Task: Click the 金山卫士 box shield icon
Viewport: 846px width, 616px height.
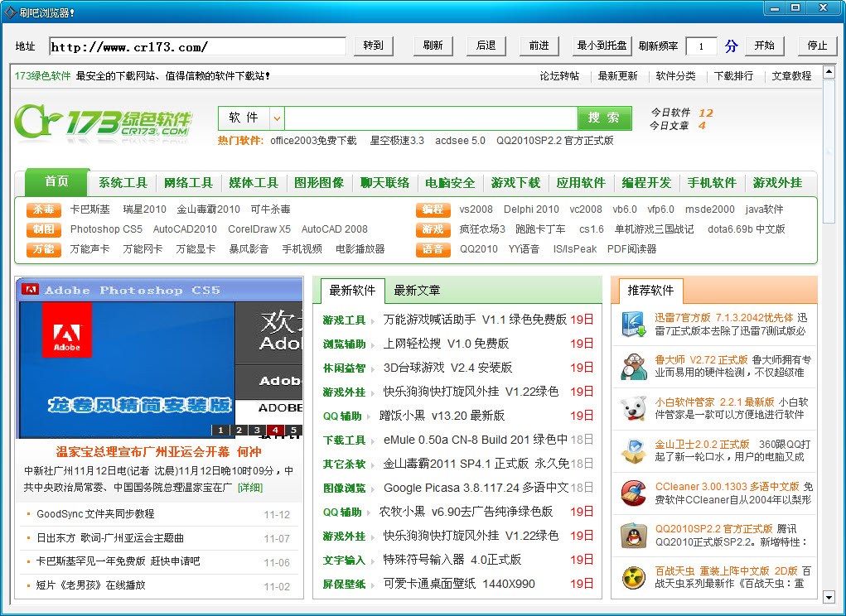Action: 633,451
